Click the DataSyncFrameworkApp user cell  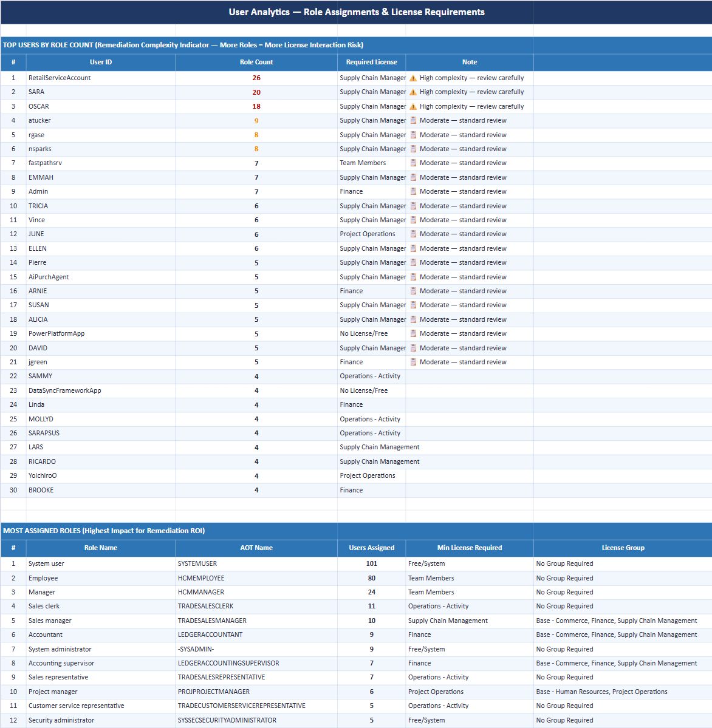tap(65, 391)
